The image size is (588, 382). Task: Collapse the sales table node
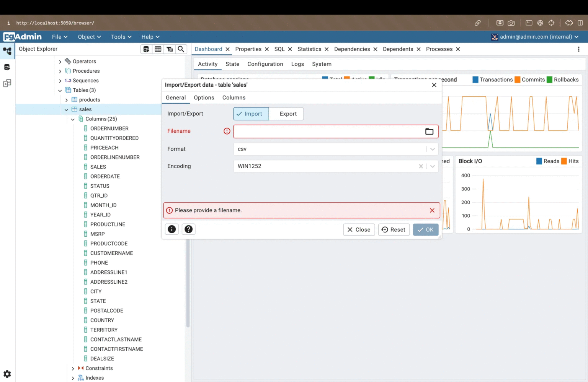pos(66,109)
